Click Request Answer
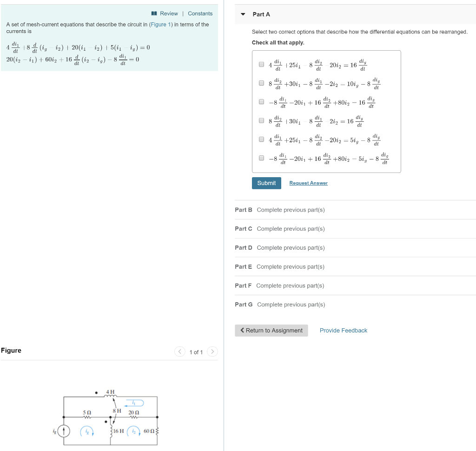The width and height of the screenshot is (476, 451). pyautogui.click(x=308, y=183)
